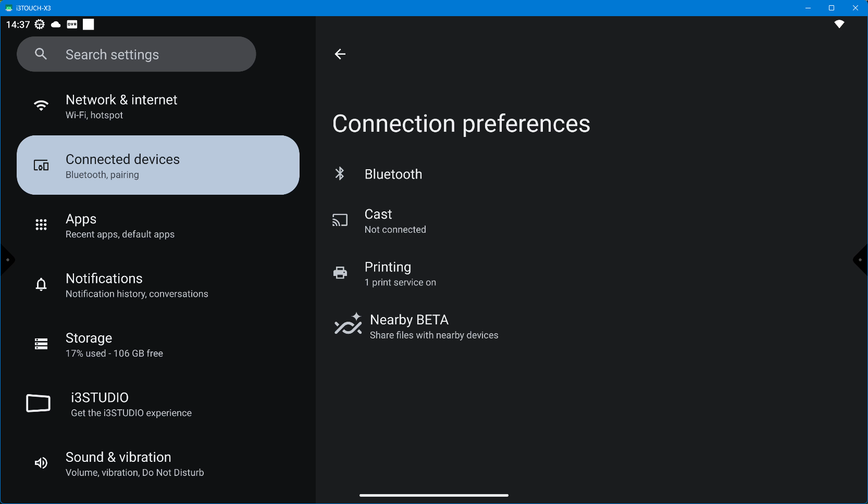Open Nearby BETA file sharing
Screen dimensions: 868x504
pos(433,326)
